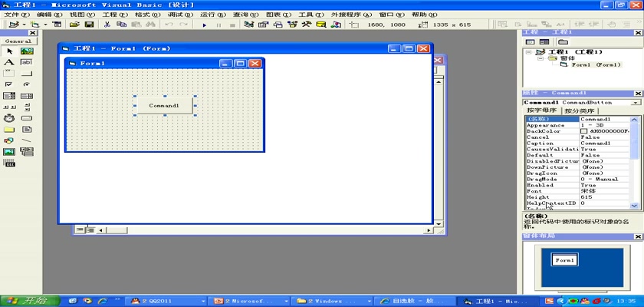Select the Timer control in toolbox
This screenshot has height=307, width=644.
tap(9, 118)
